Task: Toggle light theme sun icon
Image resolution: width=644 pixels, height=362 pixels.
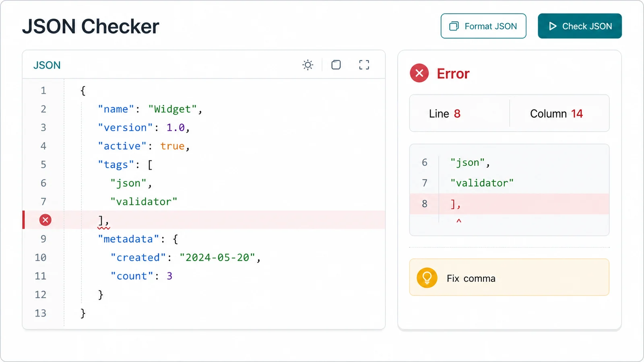Action: pos(308,65)
